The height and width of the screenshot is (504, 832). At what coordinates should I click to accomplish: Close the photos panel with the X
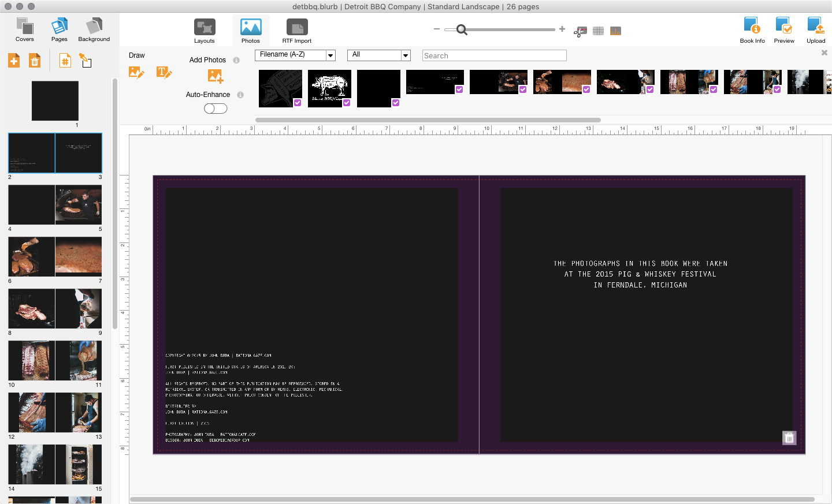pos(824,53)
